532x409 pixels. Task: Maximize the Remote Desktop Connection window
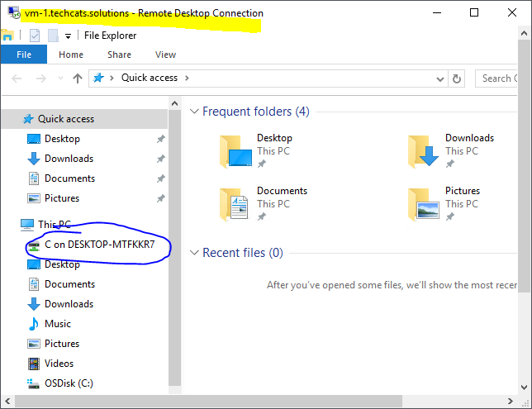pos(474,13)
